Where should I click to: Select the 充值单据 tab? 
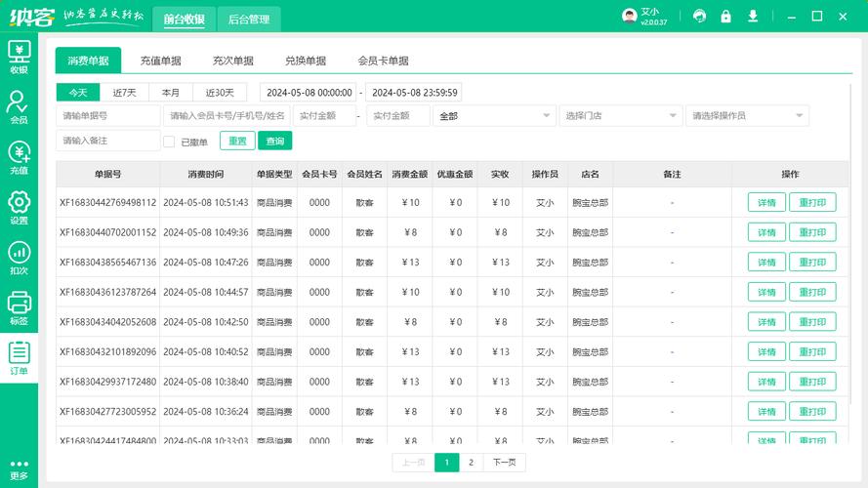[x=160, y=61]
